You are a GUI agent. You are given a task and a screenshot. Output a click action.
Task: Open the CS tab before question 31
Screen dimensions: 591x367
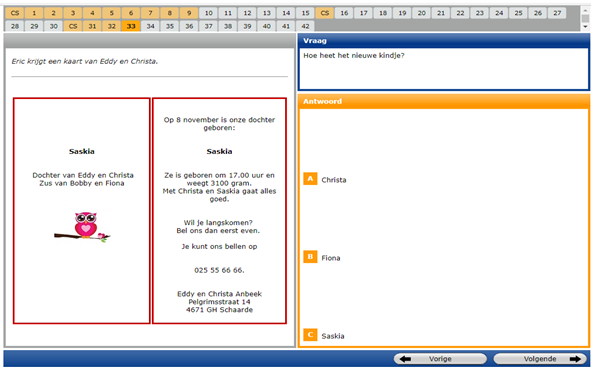[73, 26]
